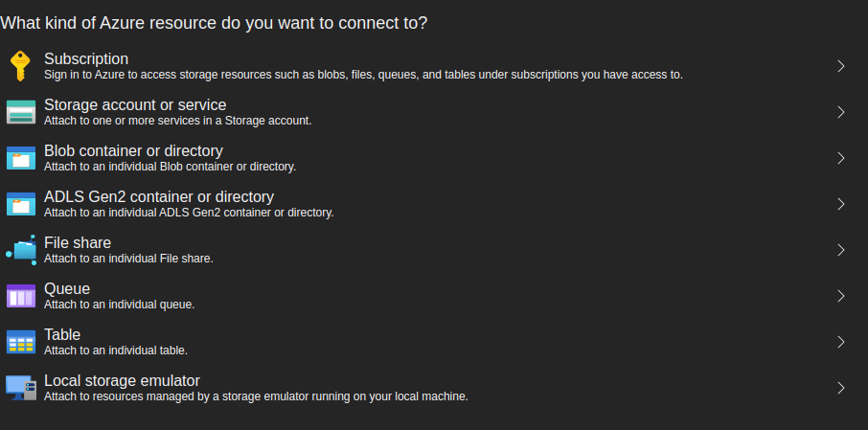Click the Blob container icon
Image resolution: width=868 pixels, height=430 pixels.
pos(20,158)
